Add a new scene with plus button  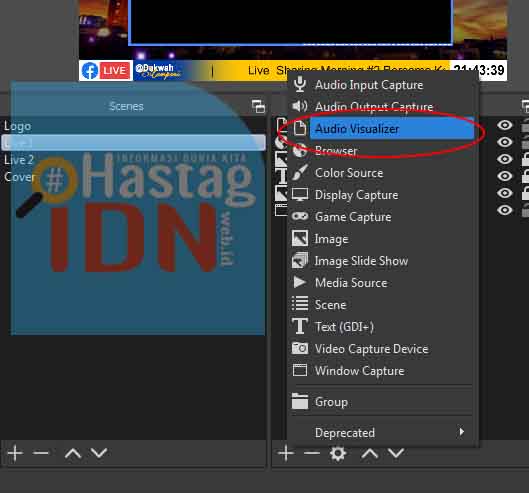(x=16, y=453)
